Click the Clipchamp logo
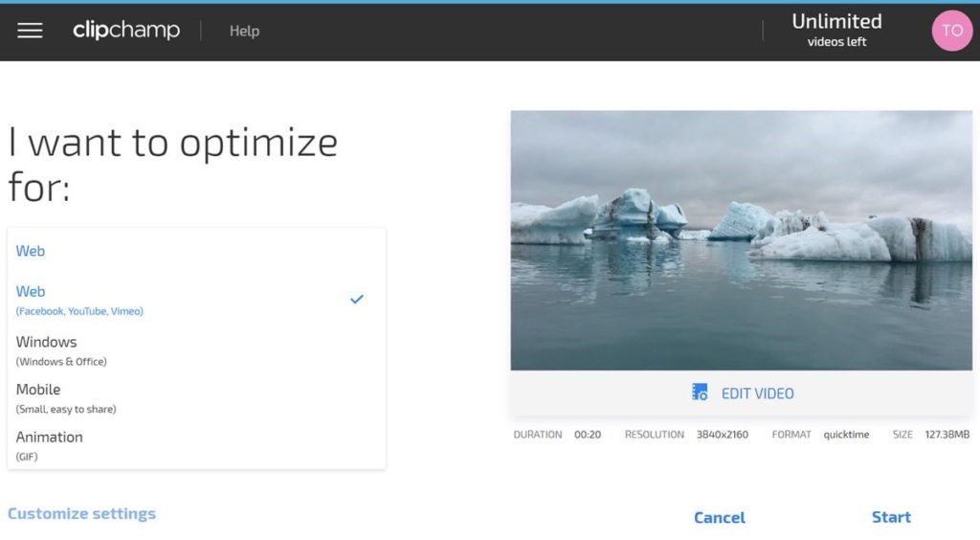Image resolution: width=980 pixels, height=540 pixels. pos(126,31)
